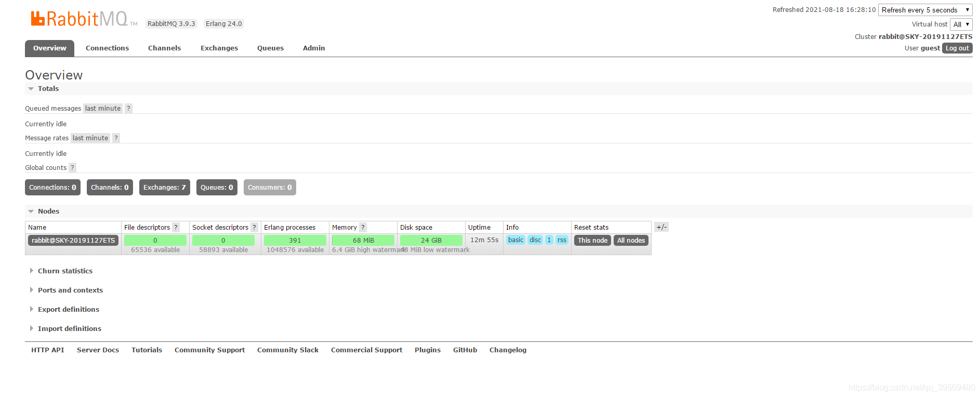The height and width of the screenshot is (397, 980).
Task: Change Queued messages last minute range
Action: [103, 108]
